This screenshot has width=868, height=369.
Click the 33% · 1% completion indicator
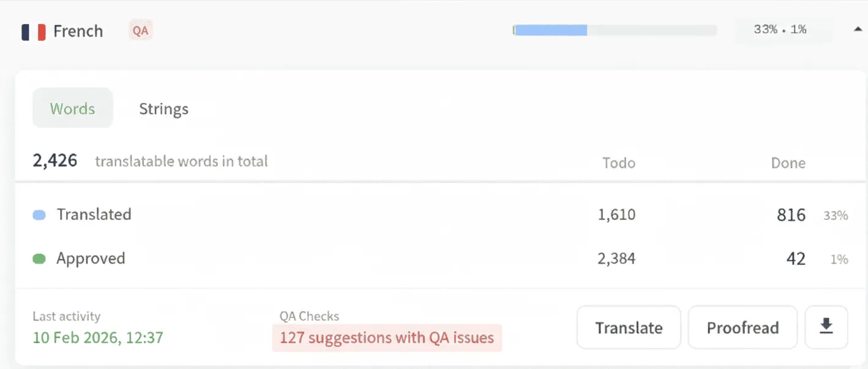782,28
